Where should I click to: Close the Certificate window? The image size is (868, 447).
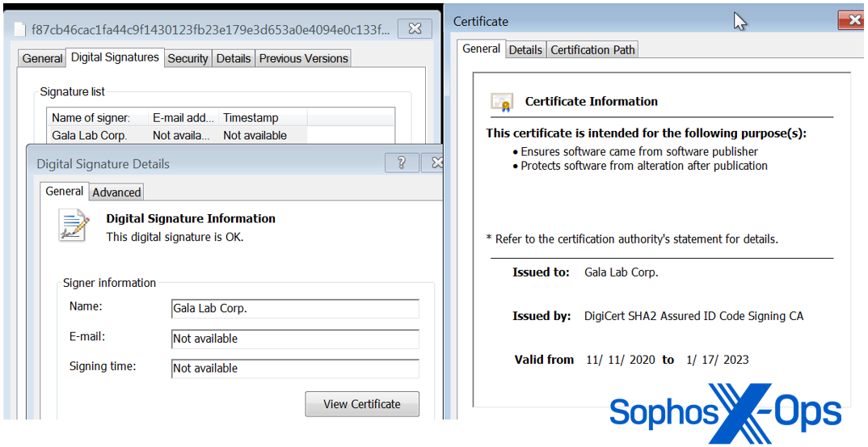pos(851,21)
